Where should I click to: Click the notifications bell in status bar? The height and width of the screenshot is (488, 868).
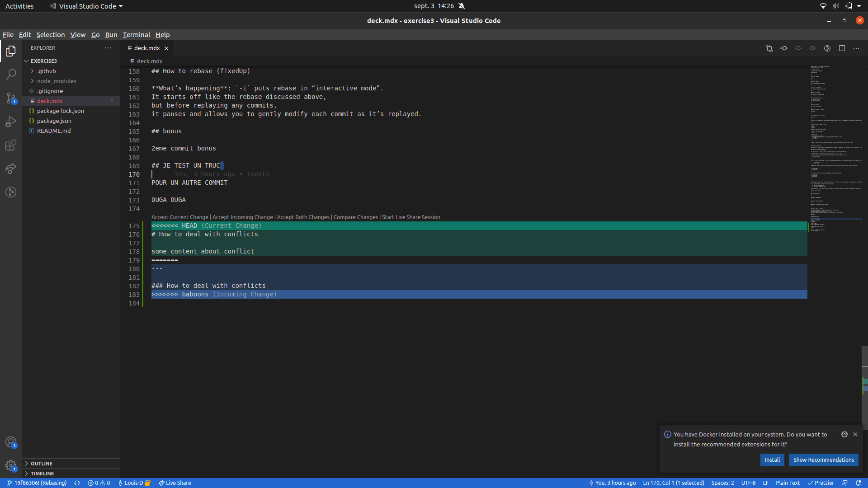click(x=859, y=483)
